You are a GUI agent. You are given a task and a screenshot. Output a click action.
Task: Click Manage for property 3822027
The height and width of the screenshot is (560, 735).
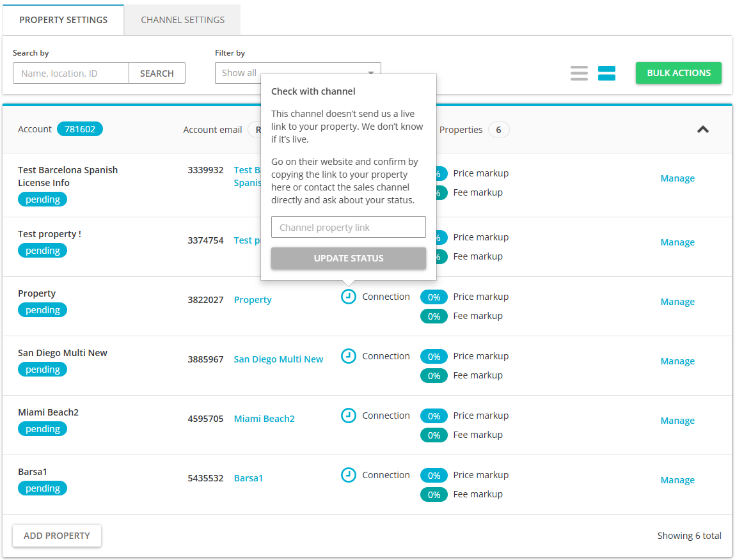(677, 302)
